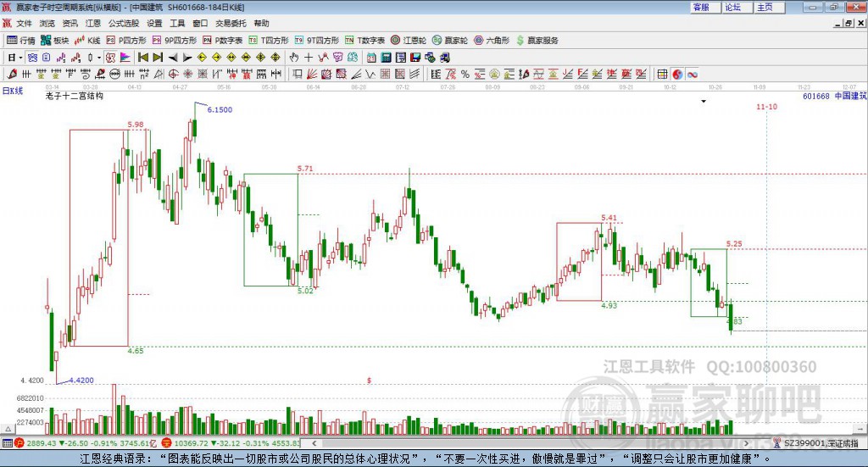
Task: Open the calendar date icon
Action: click(371, 58)
